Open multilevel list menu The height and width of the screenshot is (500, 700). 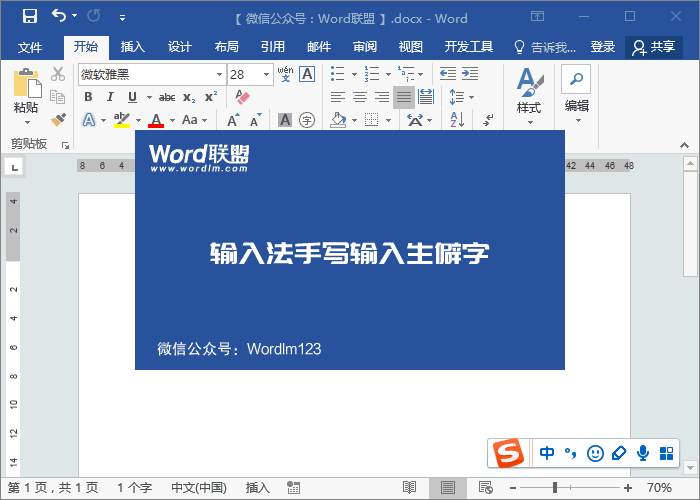[x=410, y=74]
